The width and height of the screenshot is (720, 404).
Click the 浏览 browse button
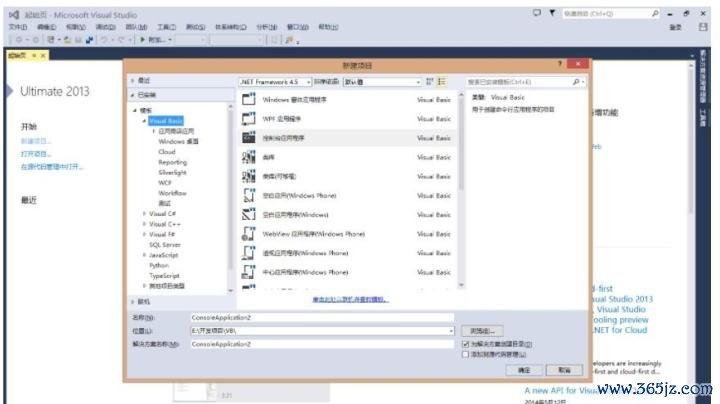482,331
